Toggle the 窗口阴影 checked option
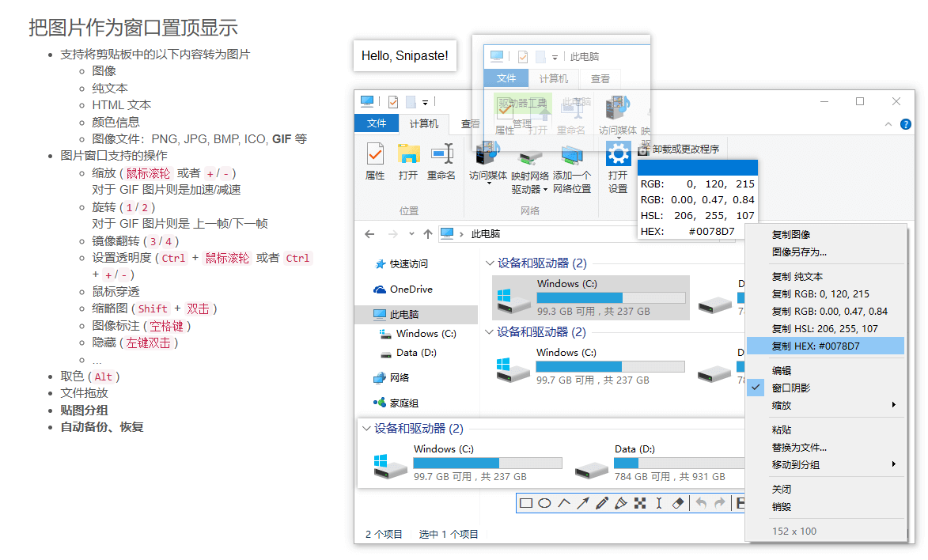The image size is (928, 560). 791,388
